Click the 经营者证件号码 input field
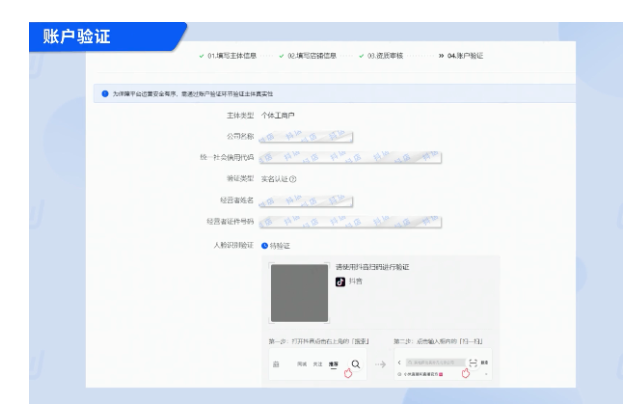Screen dimensions: 639x408 click(350, 222)
